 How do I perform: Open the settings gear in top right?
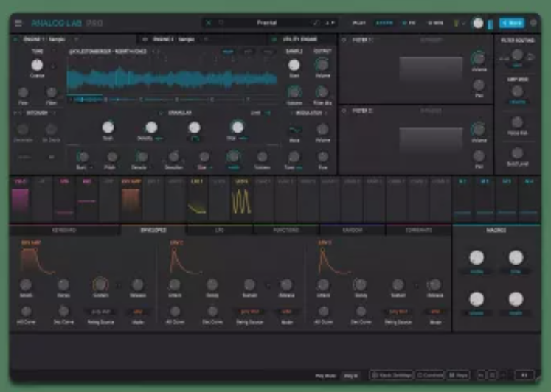tap(533, 23)
